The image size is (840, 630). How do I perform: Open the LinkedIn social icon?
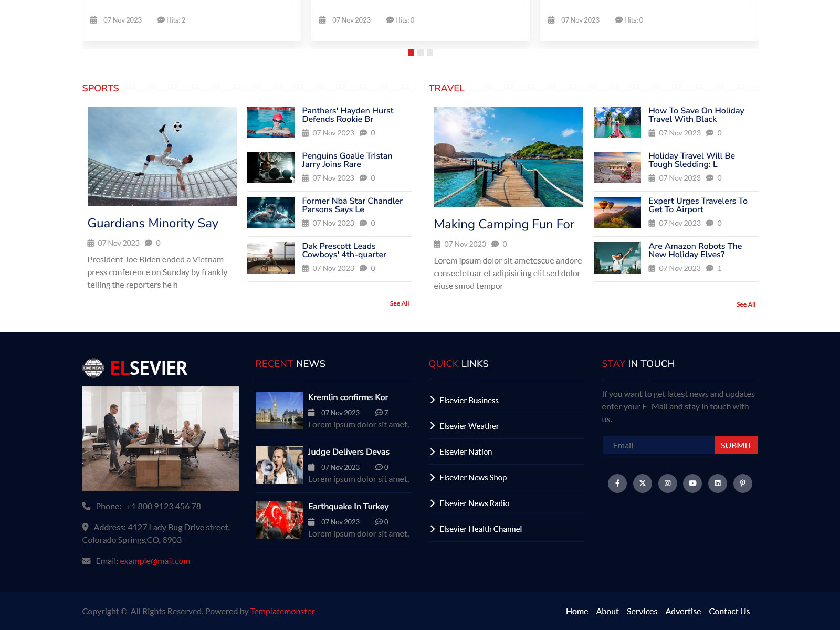[717, 483]
